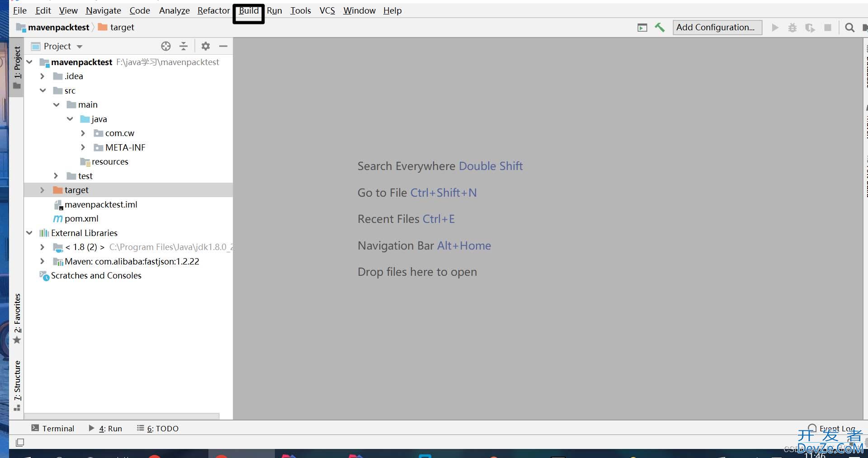Hide the Project panel with the minus icon
This screenshot has height=458, width=868.
click(x=223, y=46)
